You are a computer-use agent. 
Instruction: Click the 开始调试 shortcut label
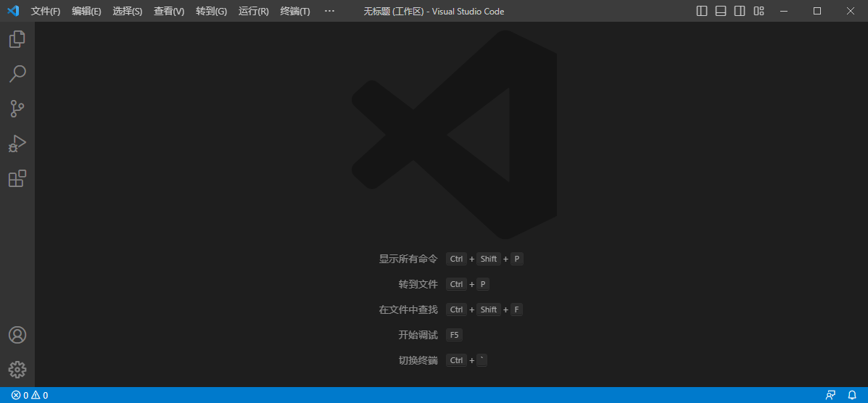[418, 335]
